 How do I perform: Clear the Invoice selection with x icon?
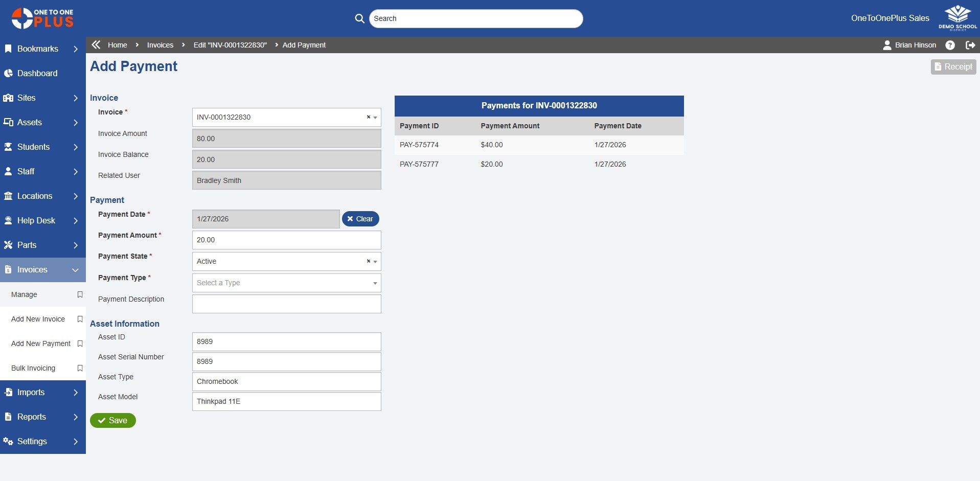pyautogui.click(x=368, y=117)
